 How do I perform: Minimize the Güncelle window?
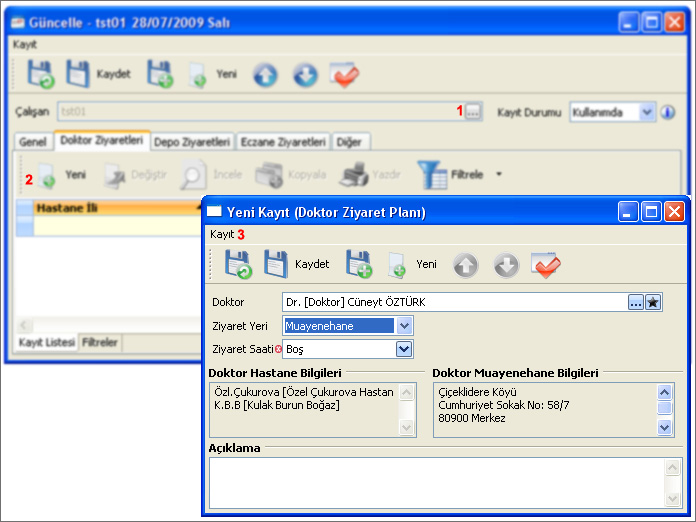[x=629, y=22]
